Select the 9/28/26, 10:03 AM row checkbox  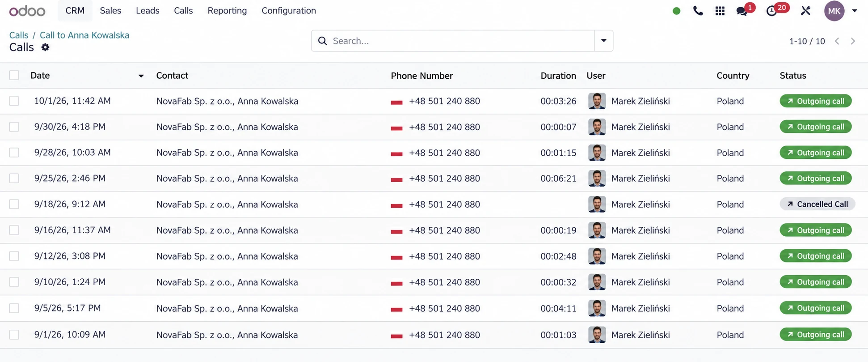[14, 153]
